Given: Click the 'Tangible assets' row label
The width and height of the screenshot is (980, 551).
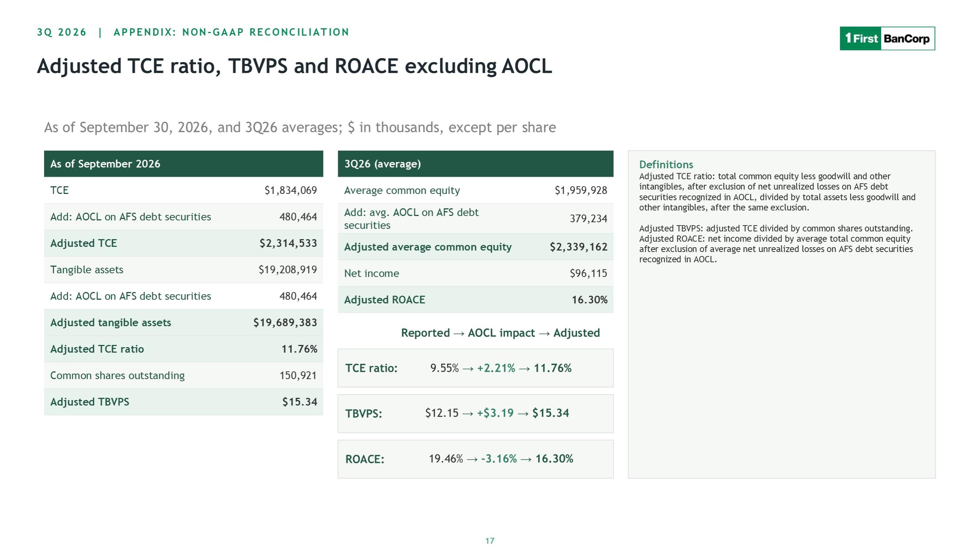Looking at the screenshot, I should pos(87,270).
